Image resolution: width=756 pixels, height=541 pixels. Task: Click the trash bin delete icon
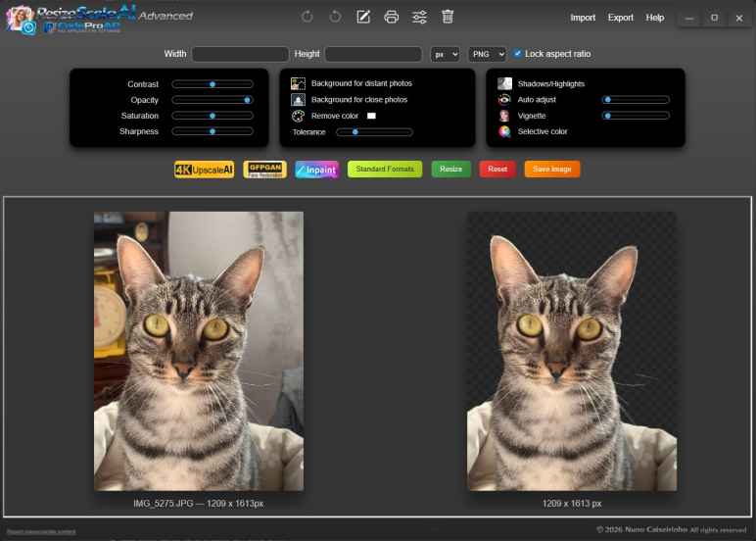[x=448, y=17]
